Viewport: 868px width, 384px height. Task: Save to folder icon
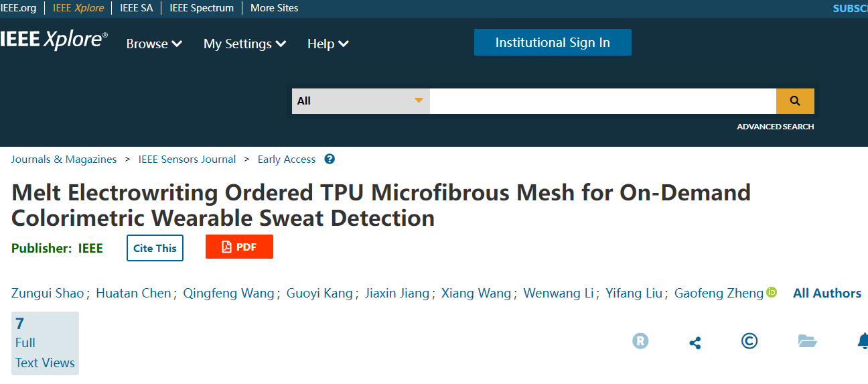807,341
